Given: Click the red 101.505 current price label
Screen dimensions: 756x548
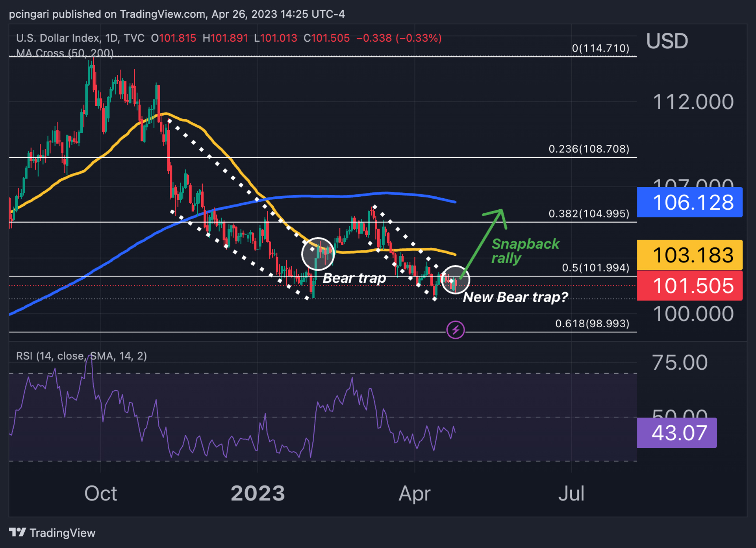Looking at the screenshot, I should (689, 286).
